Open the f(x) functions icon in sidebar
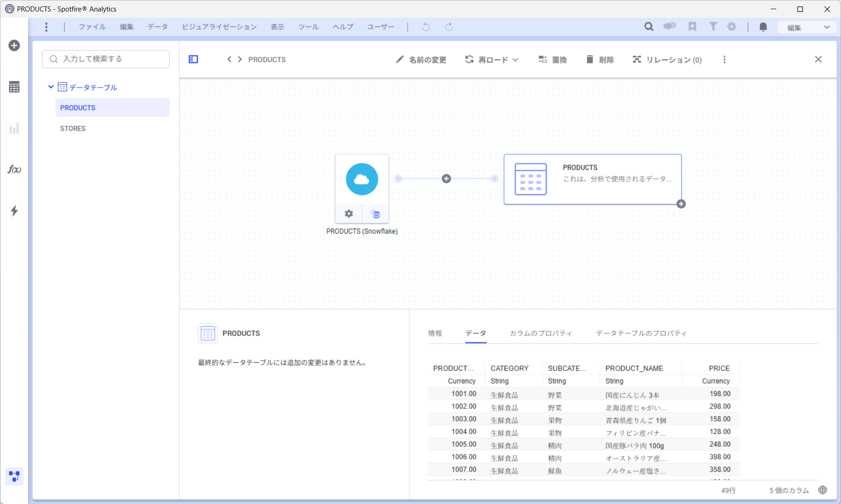 click(14, 169)
